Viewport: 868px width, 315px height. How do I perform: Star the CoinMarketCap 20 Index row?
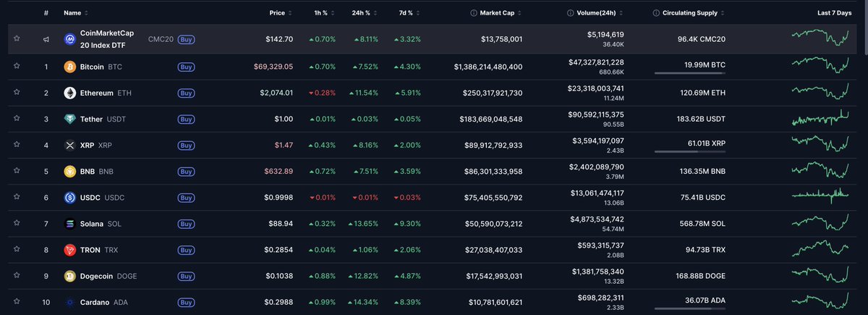pos(17,39)
